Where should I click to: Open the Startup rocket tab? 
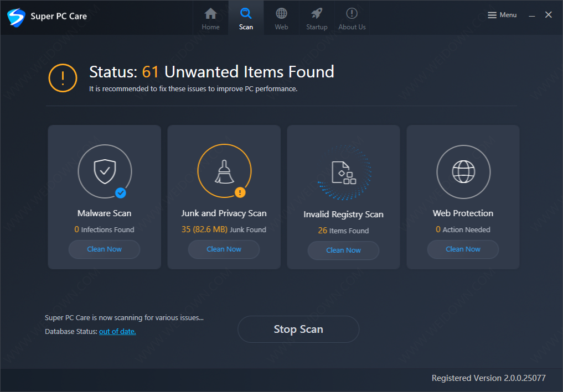click(317, 19)
